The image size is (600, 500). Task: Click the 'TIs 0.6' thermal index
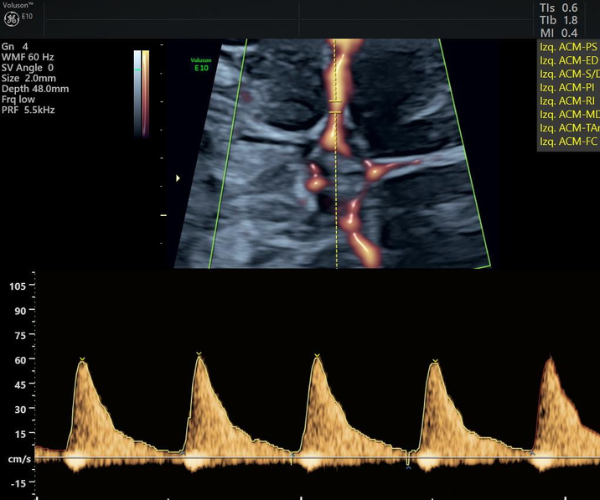click(x=559, y=8)
